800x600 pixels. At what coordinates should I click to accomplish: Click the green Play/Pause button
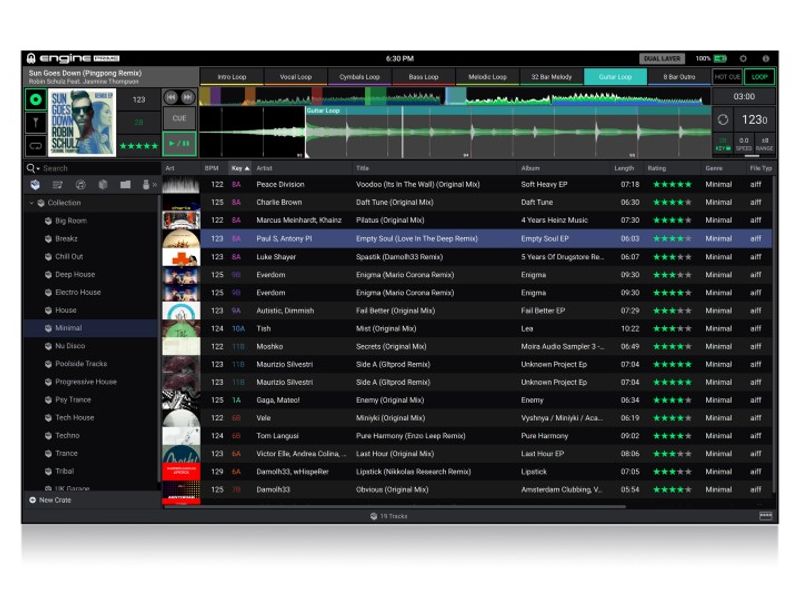(x=179, y=143)
